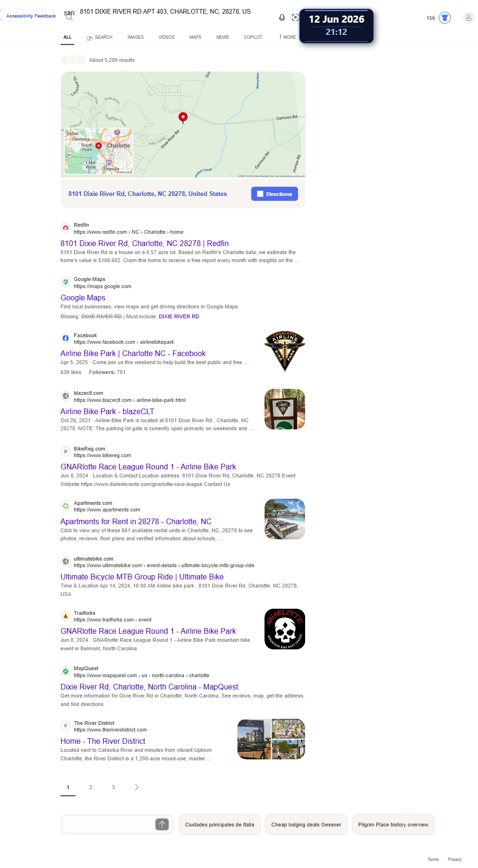Click the facebook.com airlinebikepark URL
The width and height of the screenshot is (478, 868).
tap(124, 342)
